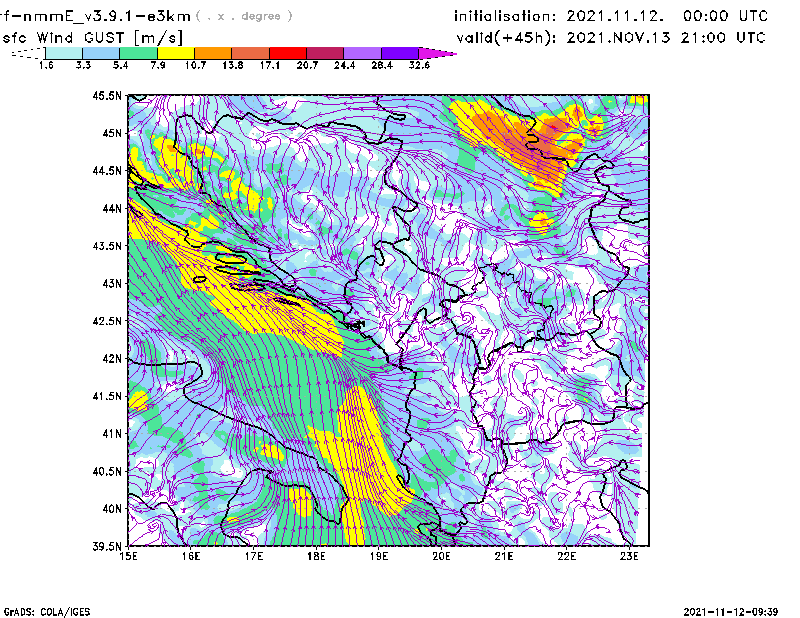Click the 15E longitude label
This screenshot has height=618, width=800.
tap(128, 556)
